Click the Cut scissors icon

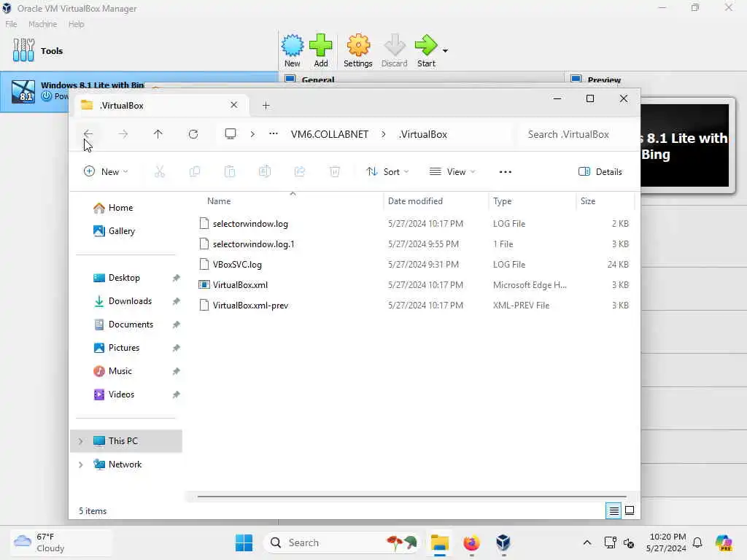pyautogui.click(x=160, y=172)
